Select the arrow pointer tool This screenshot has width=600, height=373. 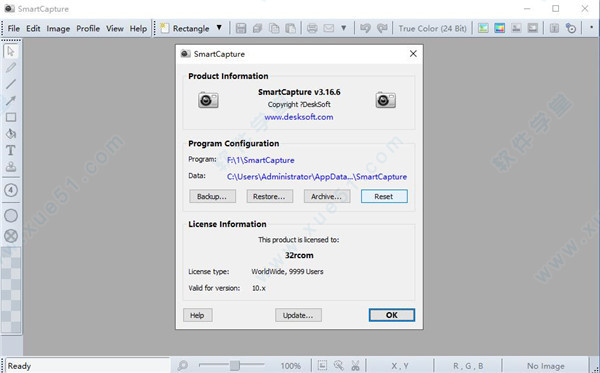(11, 51)
